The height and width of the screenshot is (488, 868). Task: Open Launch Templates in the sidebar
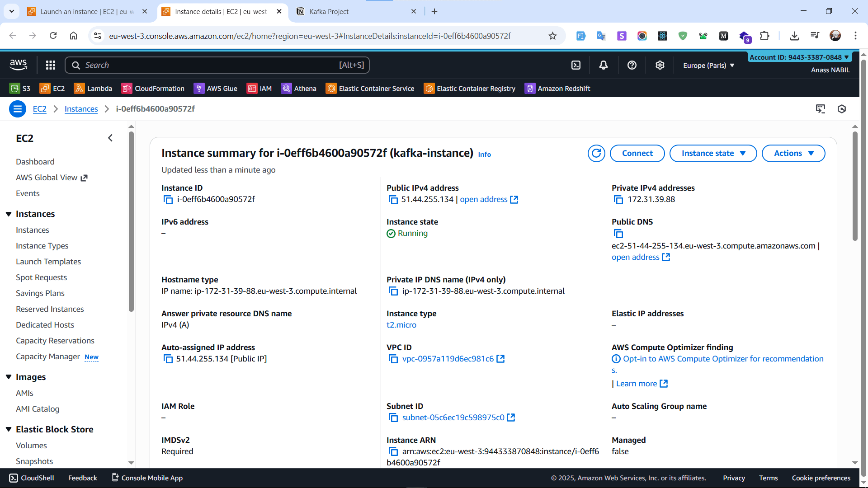click(48, 262)
